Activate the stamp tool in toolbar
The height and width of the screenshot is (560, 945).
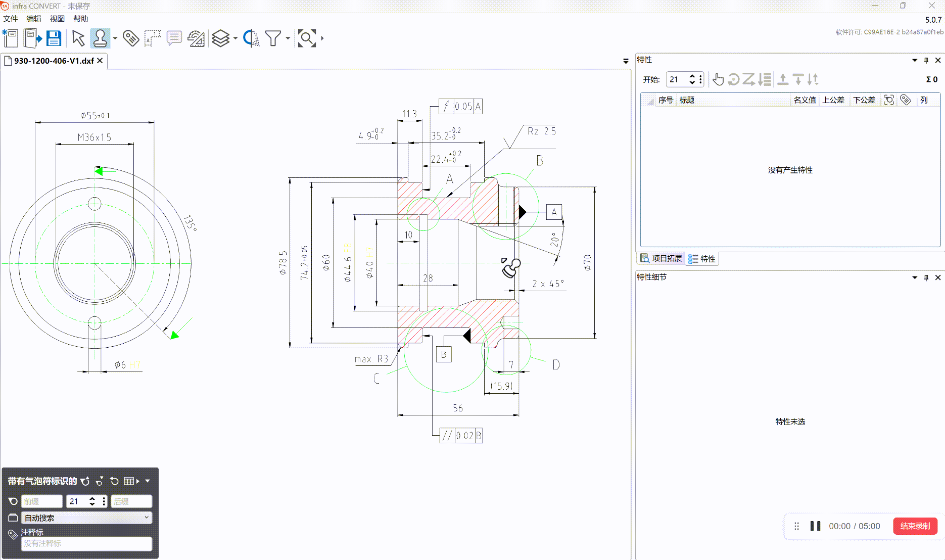pos(100,38)
